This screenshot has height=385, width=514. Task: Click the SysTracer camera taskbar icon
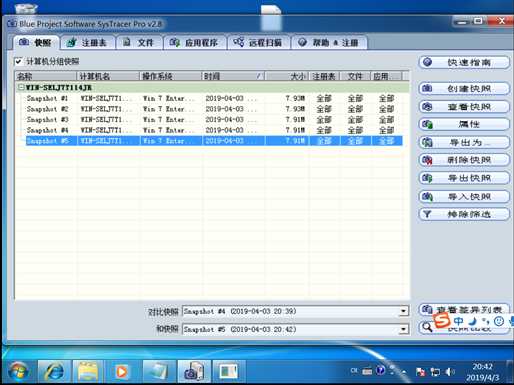click(x=194, y=371)
